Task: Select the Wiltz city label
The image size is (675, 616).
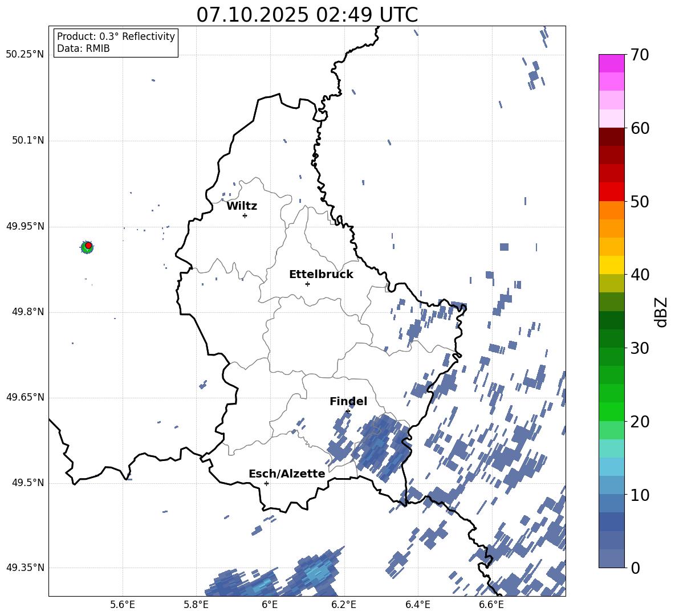Action: pyautogui.click(x=242, y=206)
